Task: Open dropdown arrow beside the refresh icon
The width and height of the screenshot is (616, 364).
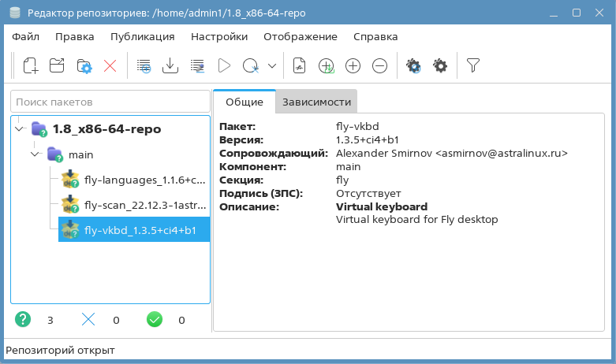Action: 272,66
